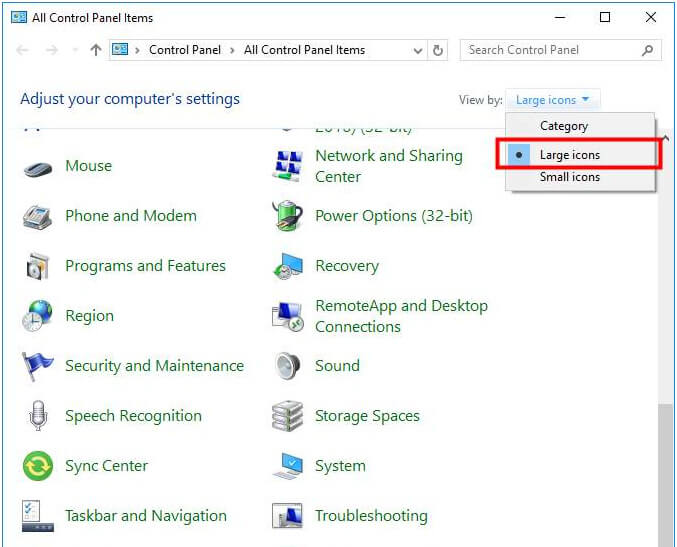Click the back navigation arrow
Screen dimensions: 677x547
coord(22,50)
